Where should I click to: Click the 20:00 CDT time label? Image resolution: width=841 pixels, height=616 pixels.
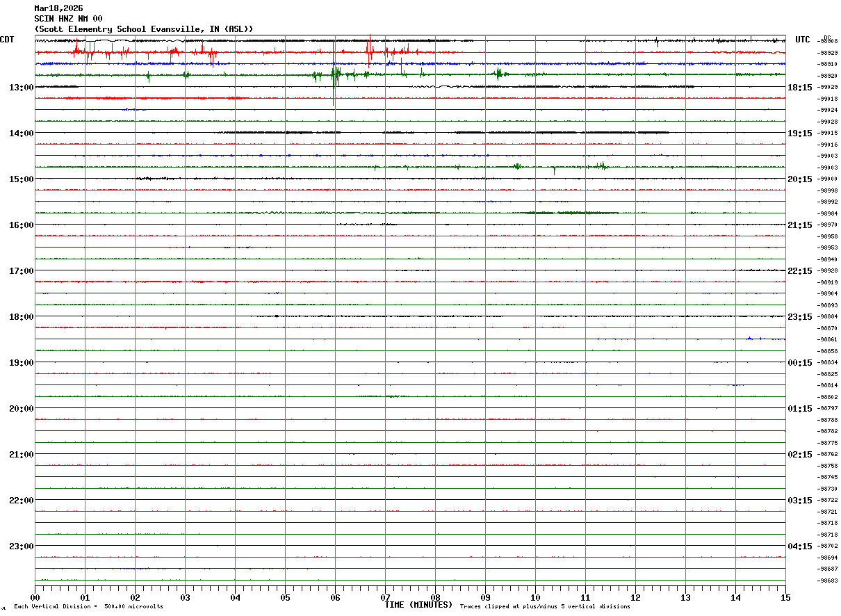click(x=21, y=408)
